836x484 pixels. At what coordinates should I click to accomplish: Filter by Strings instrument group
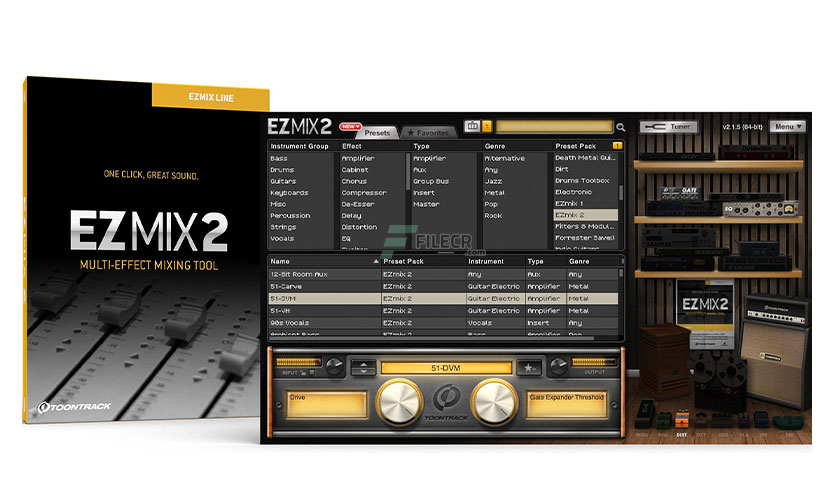click(x=283, y=227)
